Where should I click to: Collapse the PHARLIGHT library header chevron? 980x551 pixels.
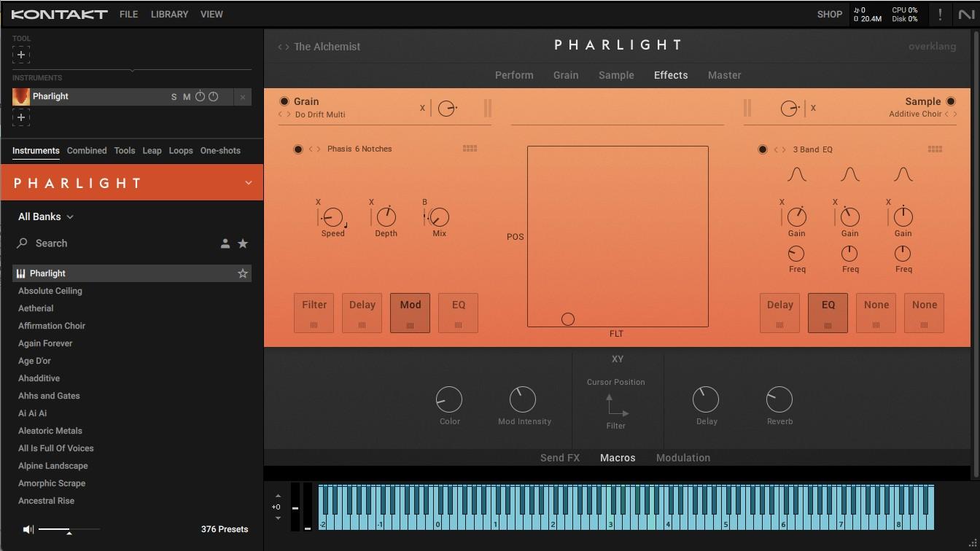coord(248,182)
